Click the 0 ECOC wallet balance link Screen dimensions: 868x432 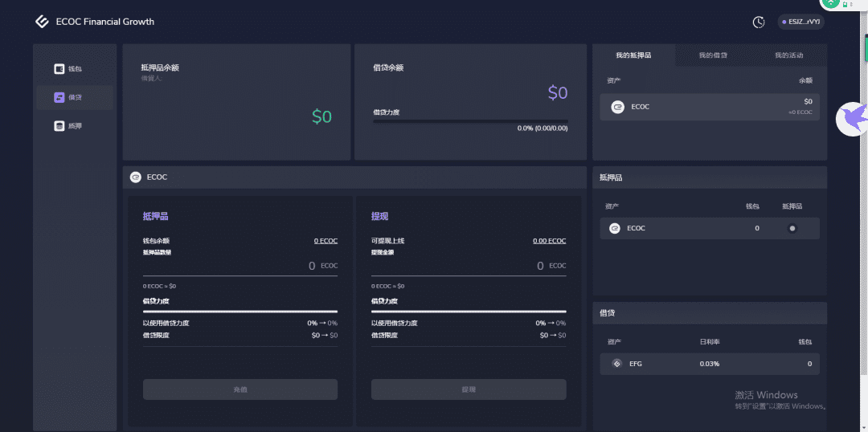pos(325,241)
